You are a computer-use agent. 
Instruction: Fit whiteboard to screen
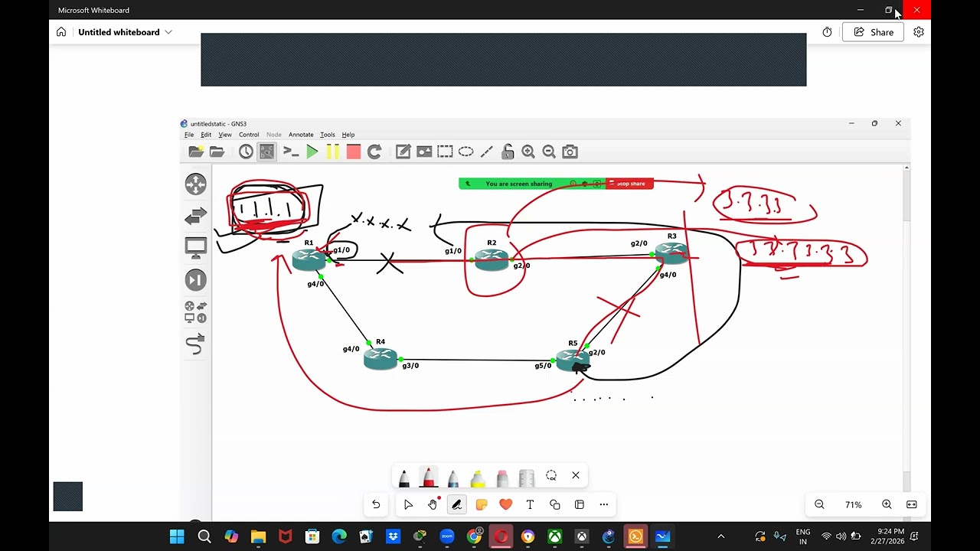pyautogui.click(x=912, y=504)
